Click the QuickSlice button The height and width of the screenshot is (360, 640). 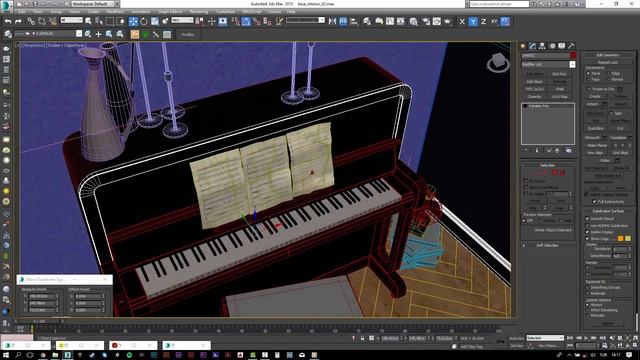tap(596, 128)
